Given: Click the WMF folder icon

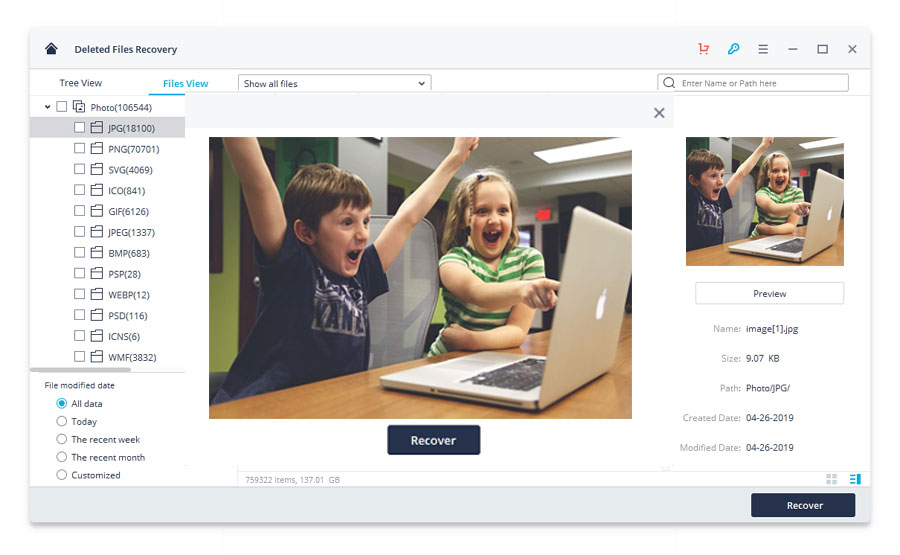Looking at the screenshot, I should point(97,356).
